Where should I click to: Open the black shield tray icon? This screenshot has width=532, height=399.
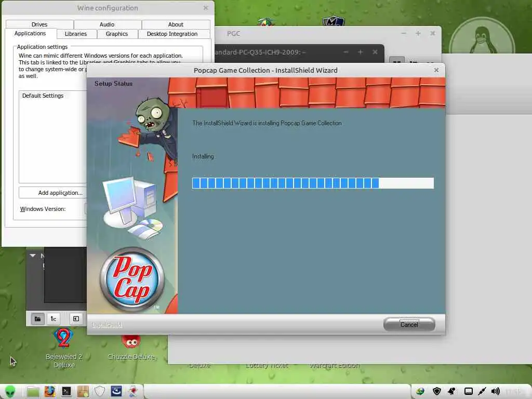(x=436, y=392)
